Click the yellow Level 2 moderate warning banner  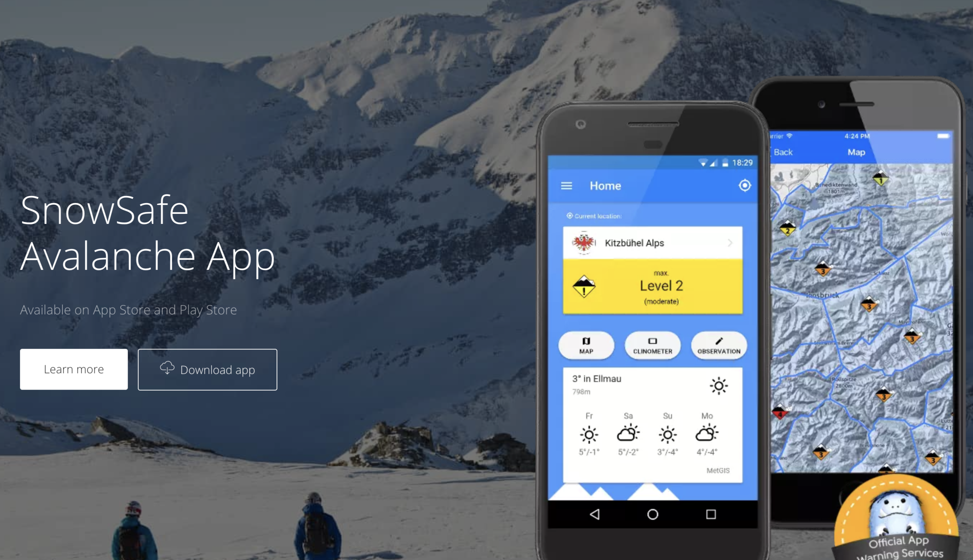(654, 288)
